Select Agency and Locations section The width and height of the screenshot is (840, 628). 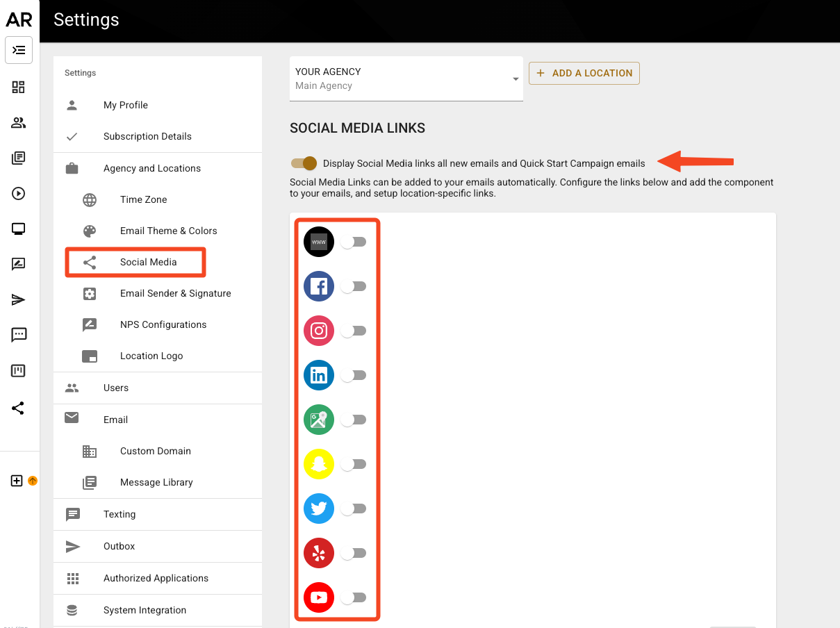pos(158,168)
